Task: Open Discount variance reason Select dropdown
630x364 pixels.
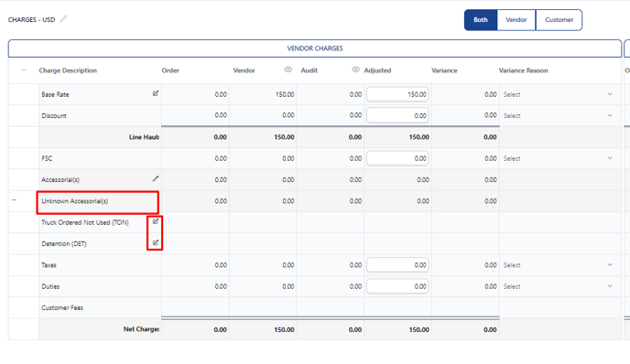Action: point(558,115)
